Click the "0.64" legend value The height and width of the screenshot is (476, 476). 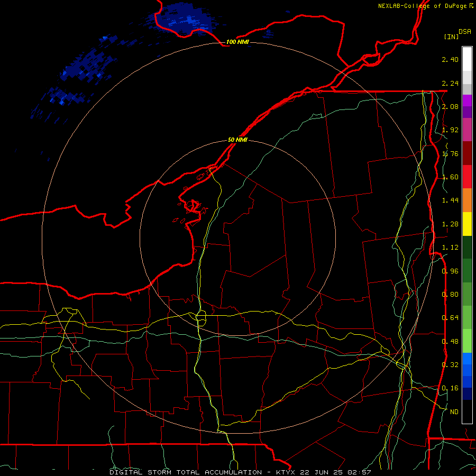(450, 318)
